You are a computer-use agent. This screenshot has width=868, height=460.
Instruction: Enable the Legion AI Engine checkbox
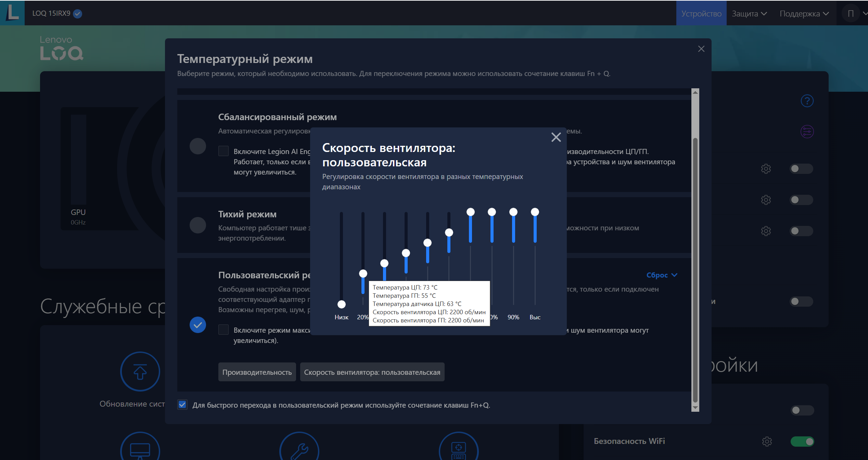224,151
